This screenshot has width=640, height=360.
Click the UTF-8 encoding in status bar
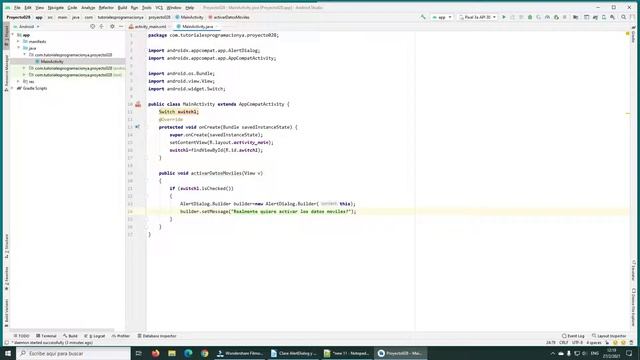tap(577, 342)
